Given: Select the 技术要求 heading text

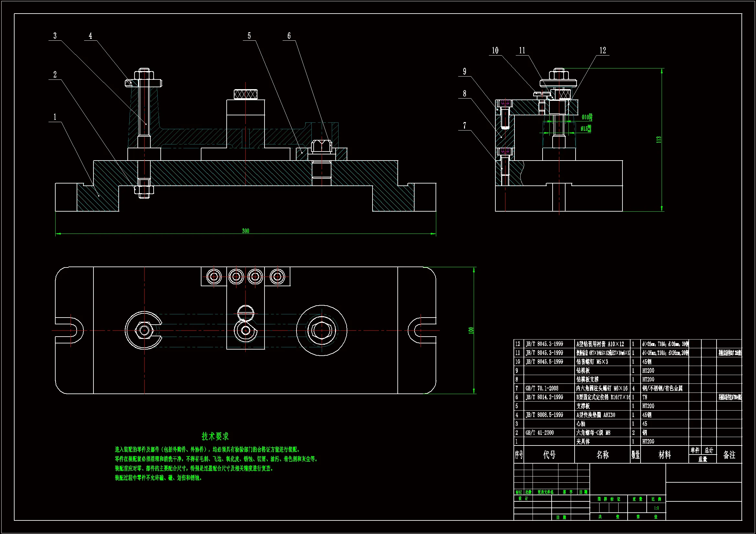Looking at the screenshot, I should pos(215,437).
